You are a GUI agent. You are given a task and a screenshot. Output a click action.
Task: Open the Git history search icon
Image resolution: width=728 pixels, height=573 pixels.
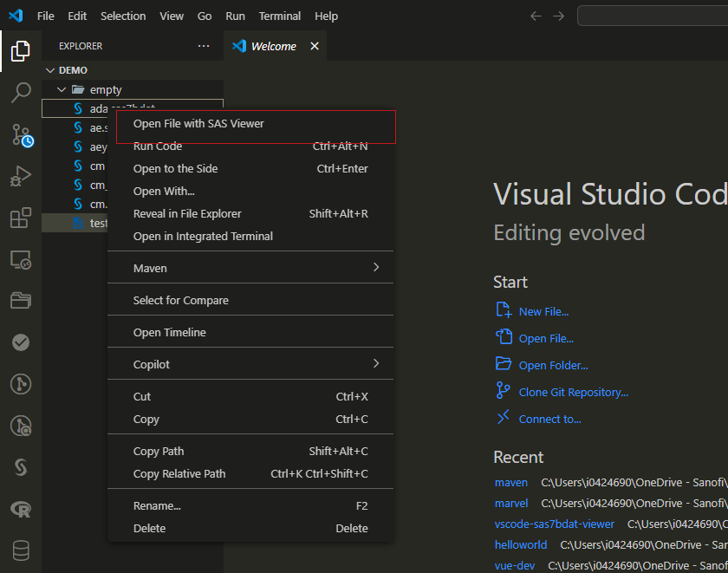click(21, 426)
